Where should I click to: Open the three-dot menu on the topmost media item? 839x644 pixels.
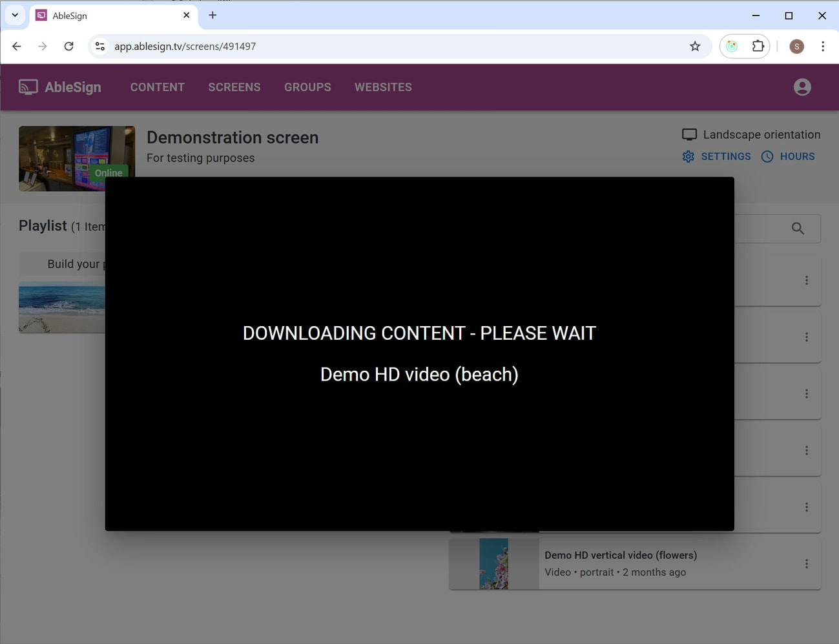[806, 280]
